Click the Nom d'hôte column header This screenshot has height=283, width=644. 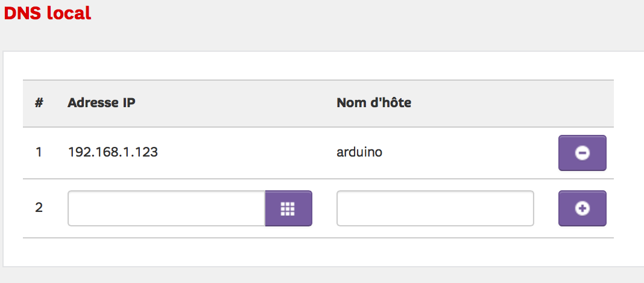point(374,103)
